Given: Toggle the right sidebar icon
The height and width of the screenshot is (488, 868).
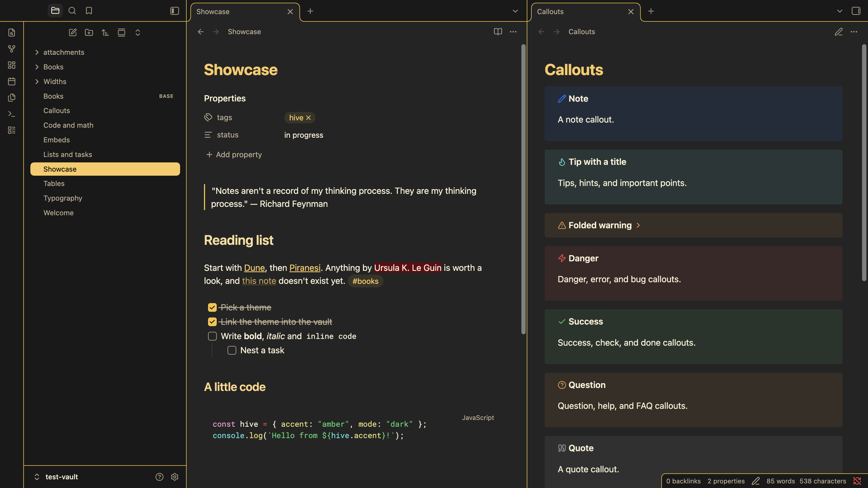Looking at the screenshot, I should (x=856, y=11).
